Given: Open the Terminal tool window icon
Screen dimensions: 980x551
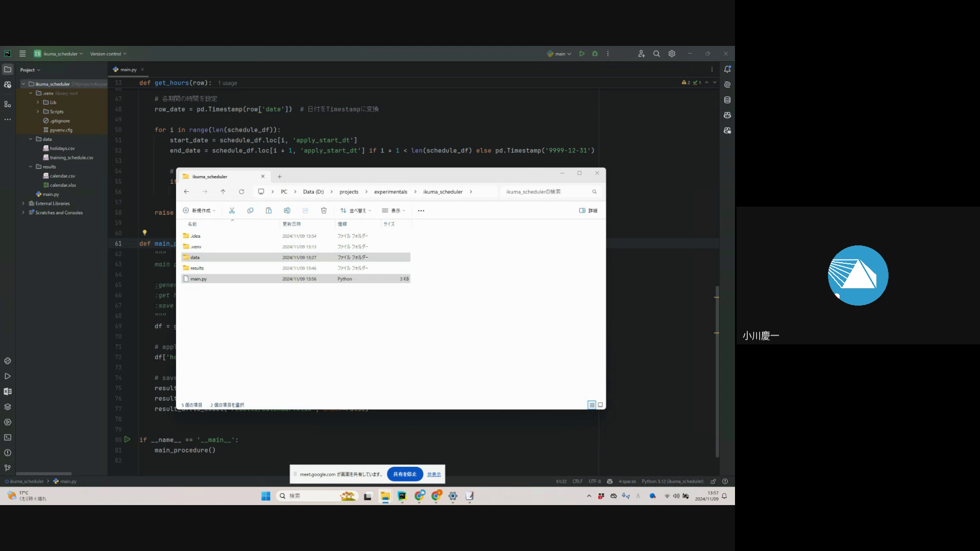Looking at the screenshot, I should tap(8, 437).
